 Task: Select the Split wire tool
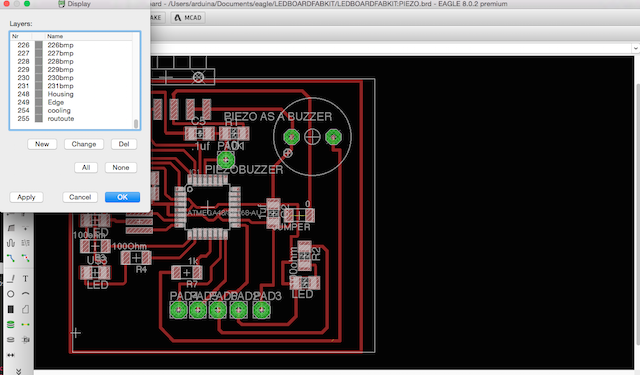25,228
